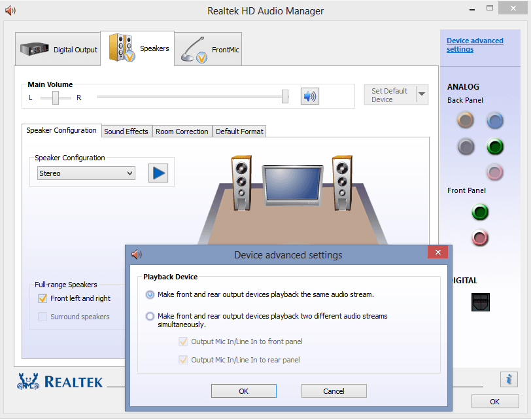Click the green Back Panel line-out jack
Viewport: 531px width, 420px height.
coord(495,147)
